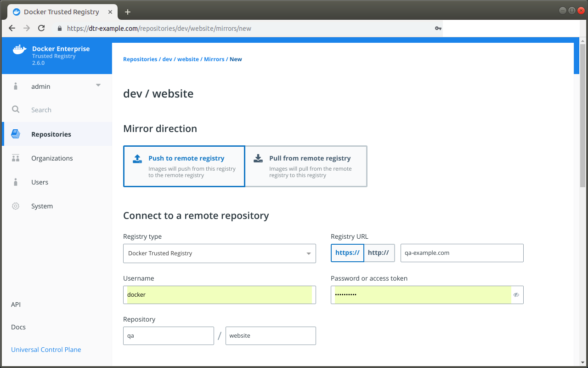Open the Registry type dropdown
The image size is (588, 368).
click(x=220, y=253)
